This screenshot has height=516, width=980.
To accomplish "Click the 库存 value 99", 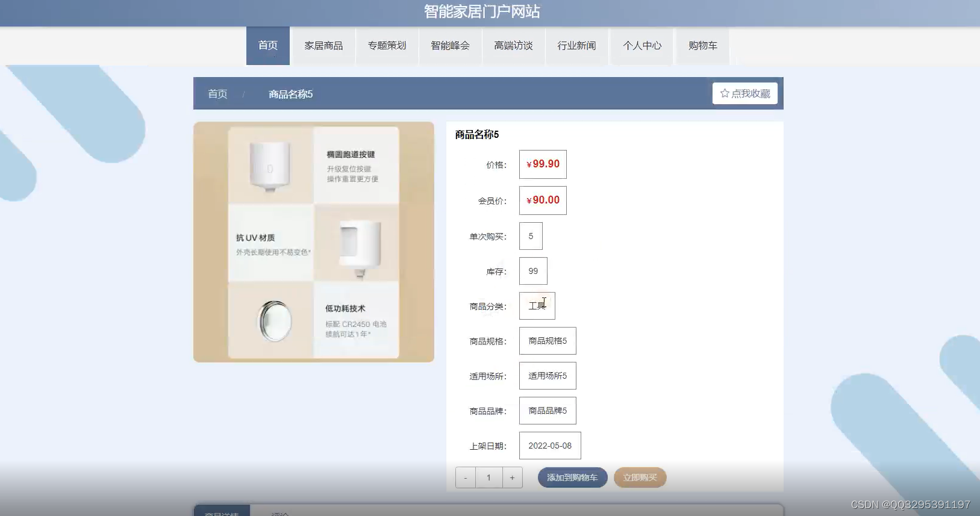I will coord(533,271).
